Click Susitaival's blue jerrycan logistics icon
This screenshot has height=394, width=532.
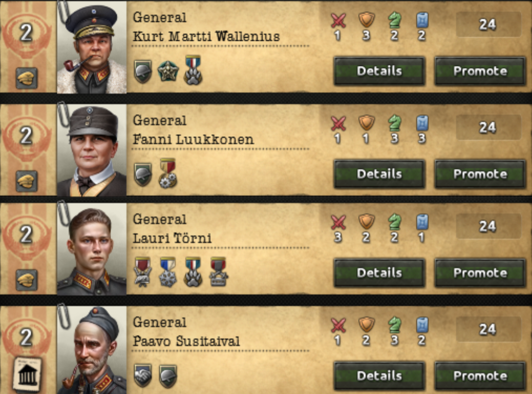pyautogui.click(x=422, y=325)
